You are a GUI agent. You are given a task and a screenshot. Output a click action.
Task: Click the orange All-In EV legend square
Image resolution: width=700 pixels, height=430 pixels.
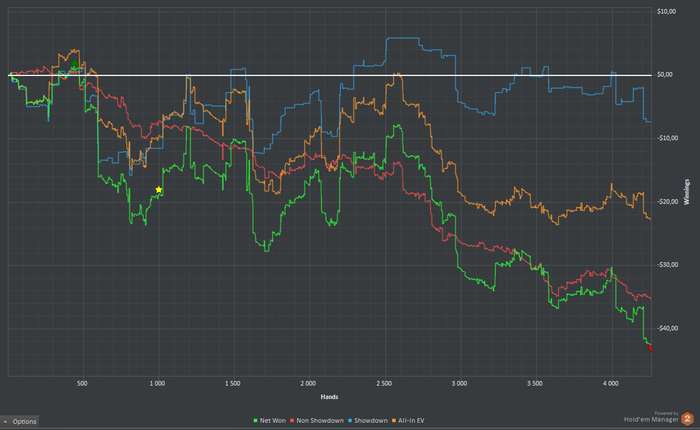pyautogui.click(x=394, y=421)
